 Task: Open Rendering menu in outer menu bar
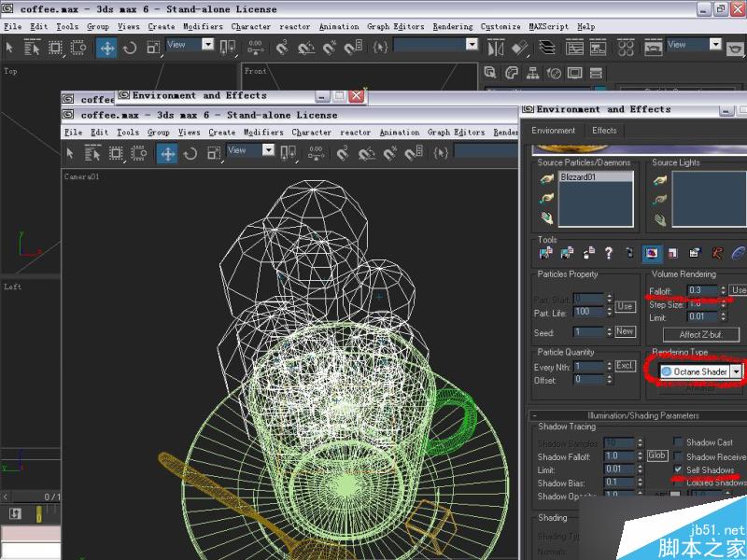pos(453,27)
